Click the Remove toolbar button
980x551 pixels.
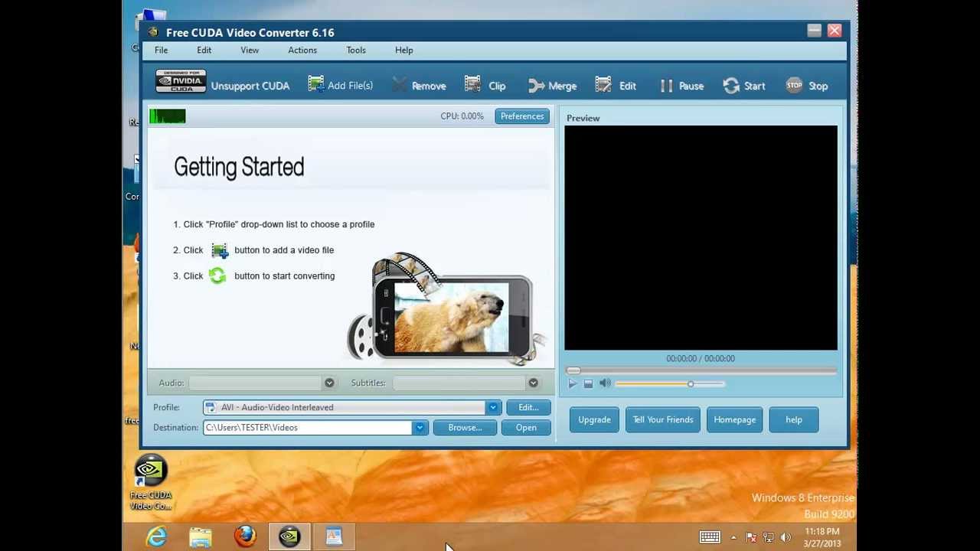[419, 86]
